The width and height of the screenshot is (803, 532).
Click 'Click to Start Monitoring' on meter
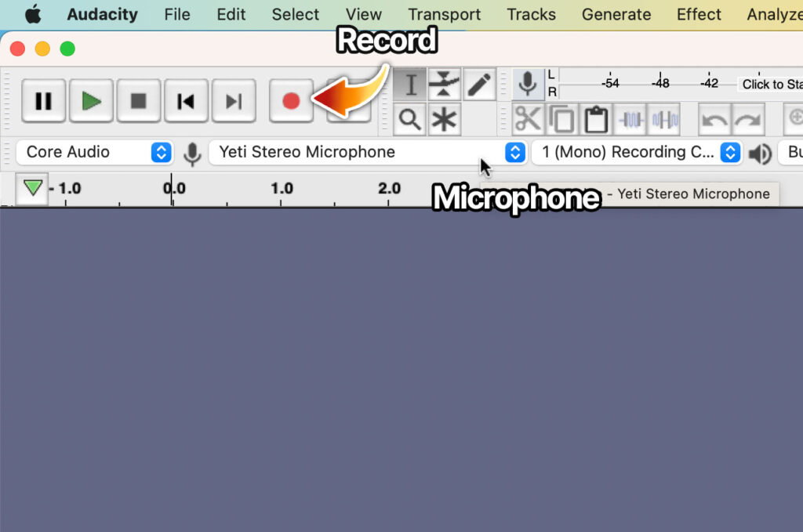tap(770, 85)
